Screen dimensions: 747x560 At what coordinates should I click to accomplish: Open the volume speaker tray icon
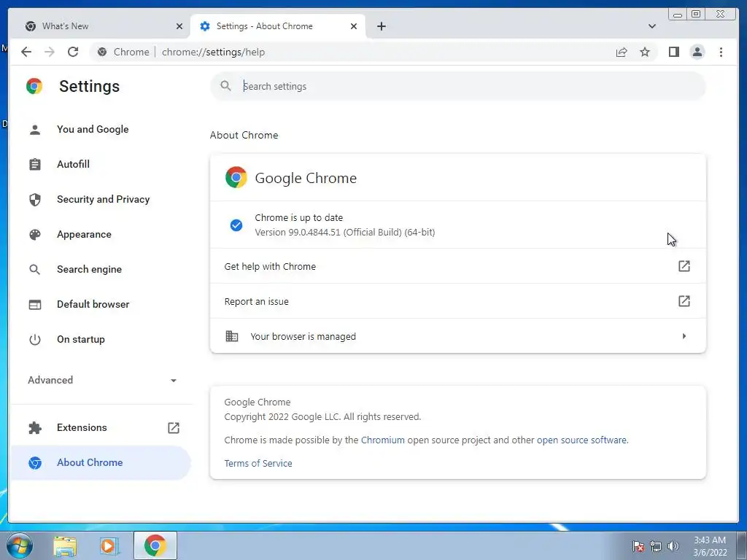click(673, 546)
